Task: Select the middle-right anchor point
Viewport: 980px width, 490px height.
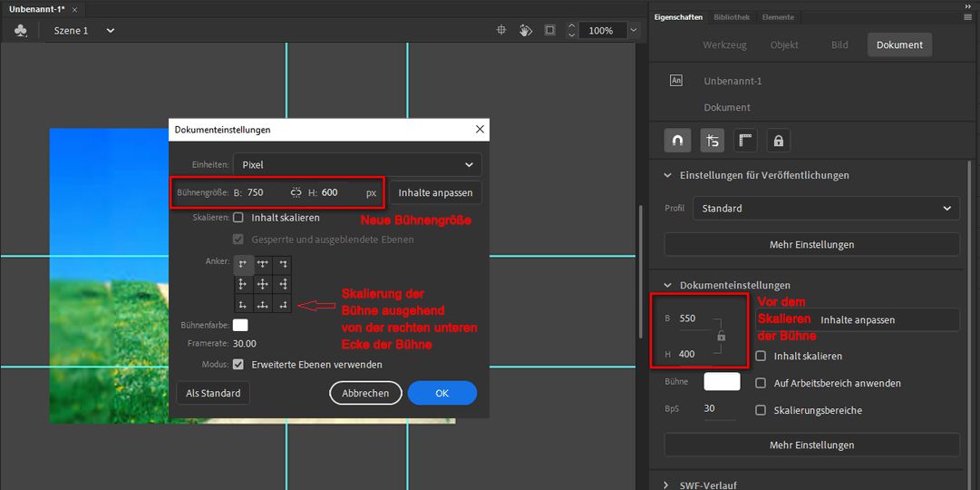Action: [x=283, y=285]
